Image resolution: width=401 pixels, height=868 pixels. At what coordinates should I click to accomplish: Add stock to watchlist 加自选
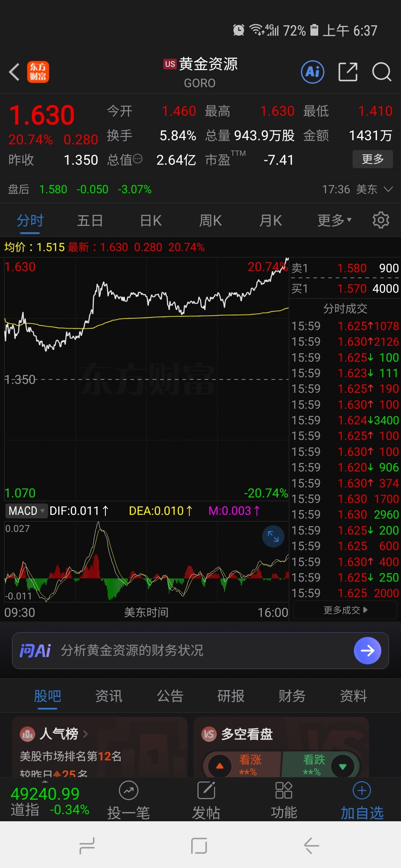point(362,800)
